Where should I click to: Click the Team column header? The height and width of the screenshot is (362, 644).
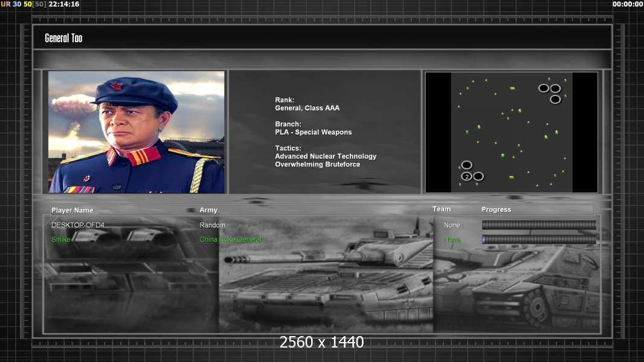[x=442, y=209]
